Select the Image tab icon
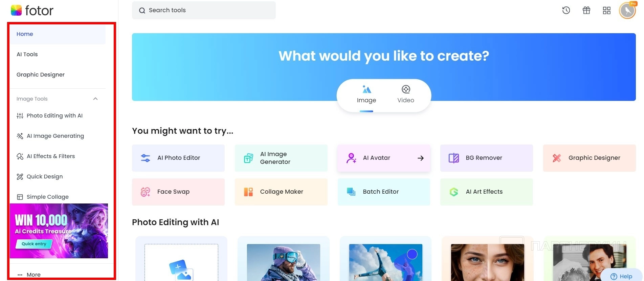This screenshot has width=644, height=281. [x=367, y=89]
